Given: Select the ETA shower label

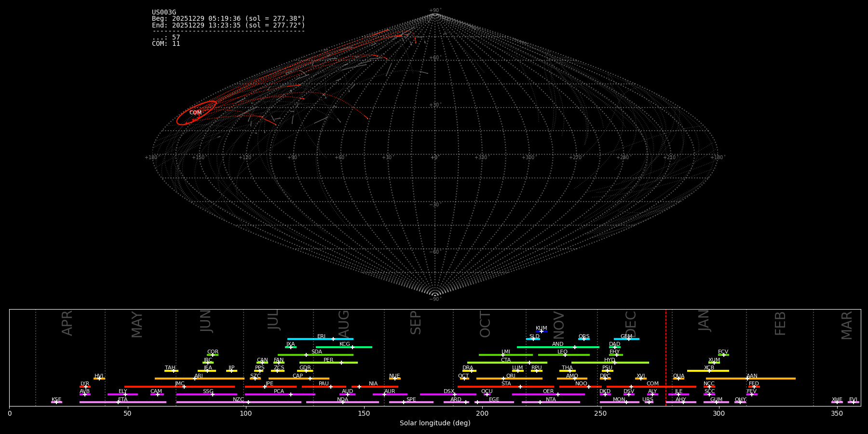Looking at the screenshot, I should pos(123,400).
